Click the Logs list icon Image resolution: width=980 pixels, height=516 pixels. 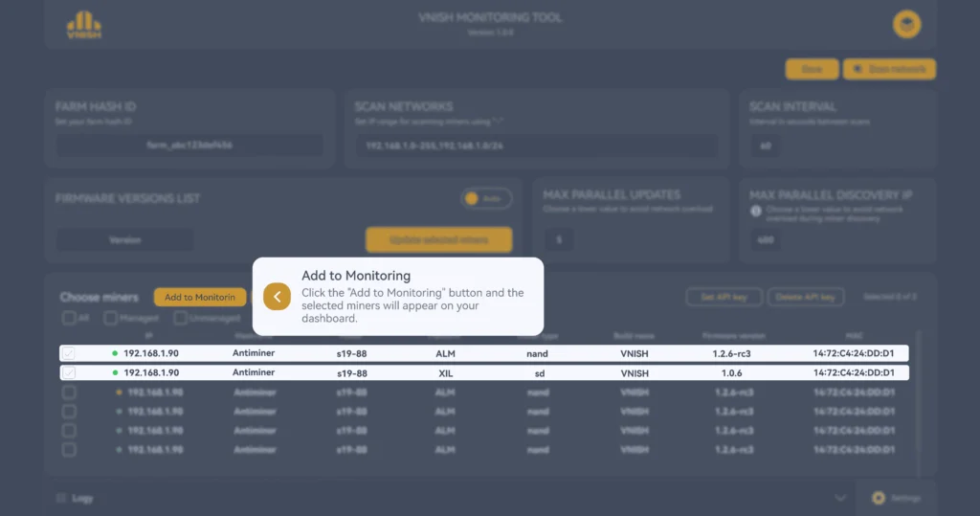click(x=61, y=498)
